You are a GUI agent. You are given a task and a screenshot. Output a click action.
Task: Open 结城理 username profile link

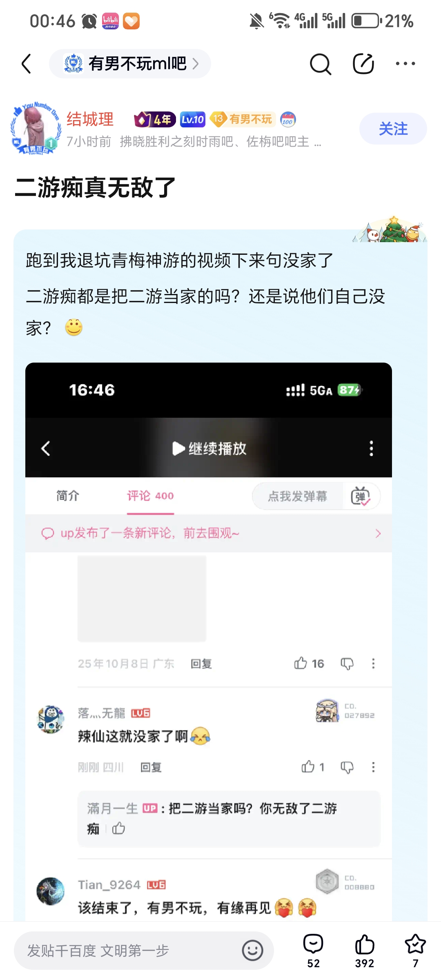[90, 119]
